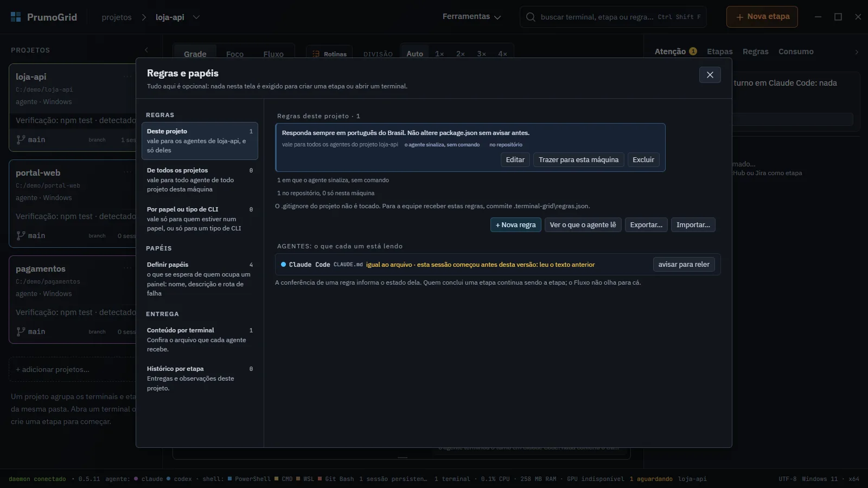This screenshot has height=488, width=868.
Task: Click the branch icon on the portal-web card
Action: [21, 236]
